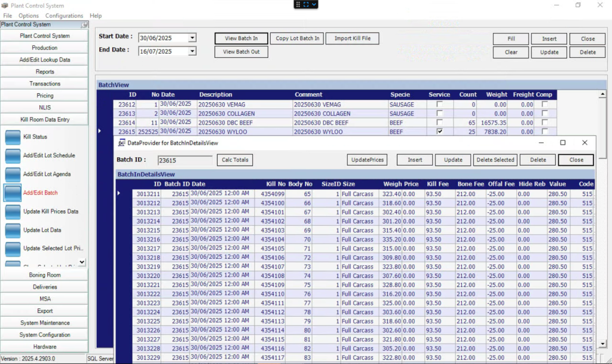The width and height of the screenshot is (612, 364).
Task: Click the View Batch Out button
Action: [x=241, y=51]
